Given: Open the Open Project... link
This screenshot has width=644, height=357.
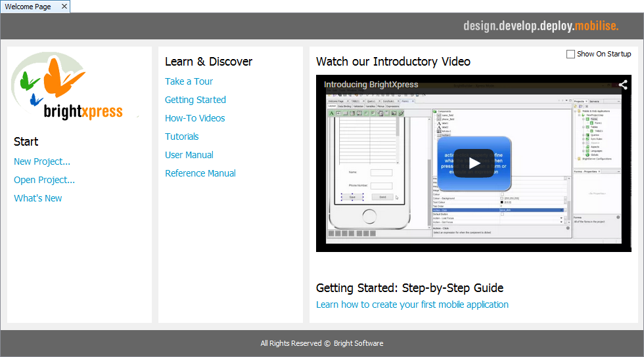Looking at the screenshot, I should click(44, 180).
